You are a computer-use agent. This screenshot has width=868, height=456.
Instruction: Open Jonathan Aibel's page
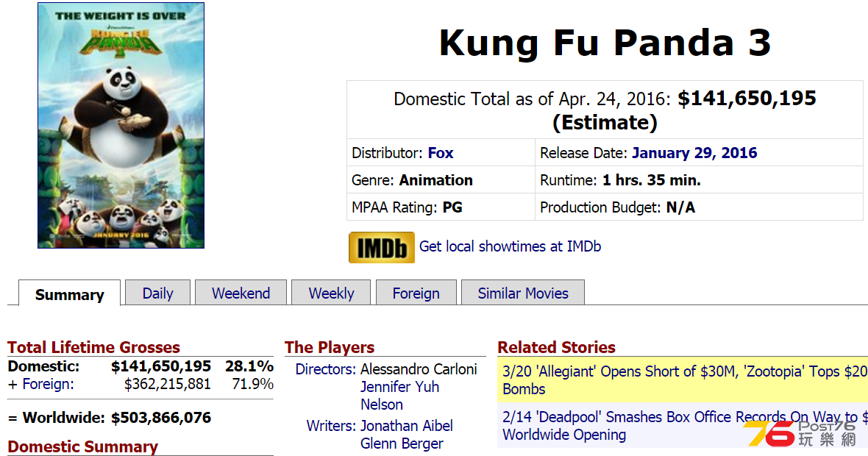click(x=406, y=426)
